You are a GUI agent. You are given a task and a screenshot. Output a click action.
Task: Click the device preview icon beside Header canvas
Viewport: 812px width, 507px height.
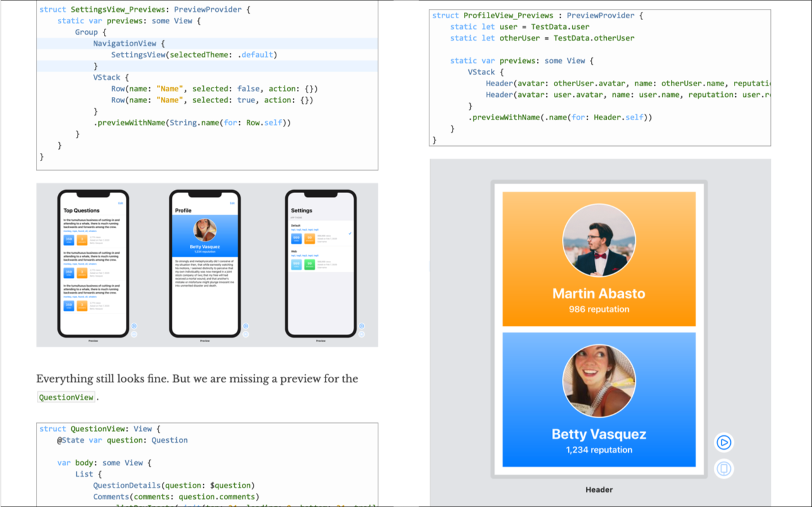[724, 469]
